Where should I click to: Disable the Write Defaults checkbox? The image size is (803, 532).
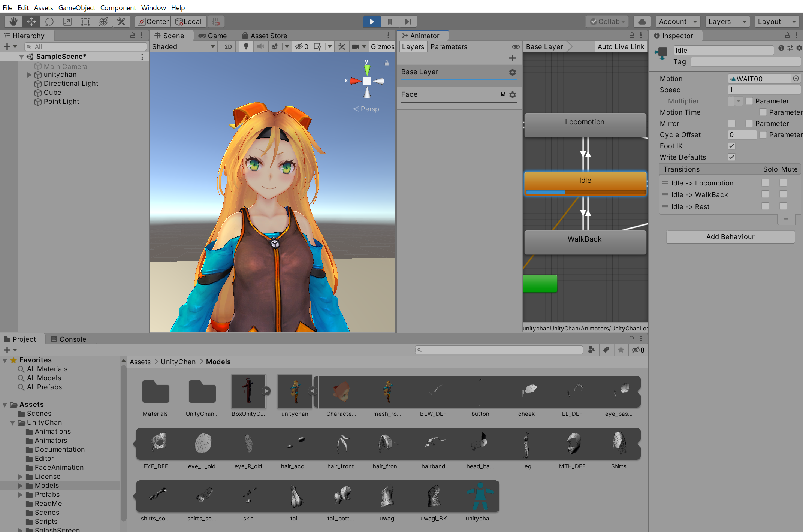tap(731, 157)
